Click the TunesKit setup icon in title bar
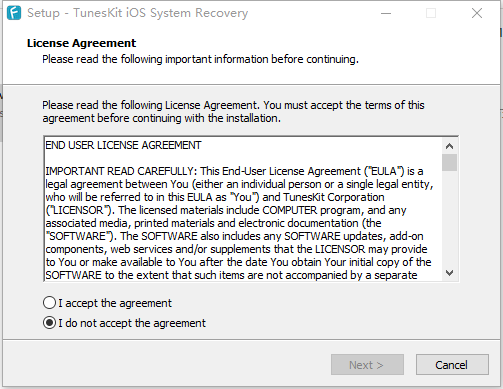 click(x=14, y=13)
